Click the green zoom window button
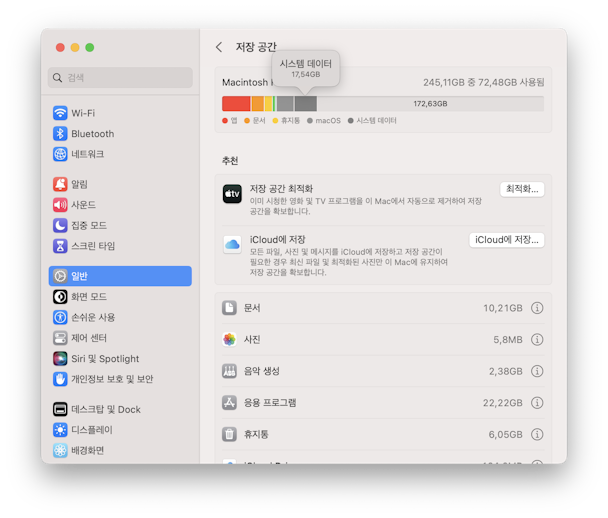The height and width of the screenshot is (518, 608). click(90, 47)
